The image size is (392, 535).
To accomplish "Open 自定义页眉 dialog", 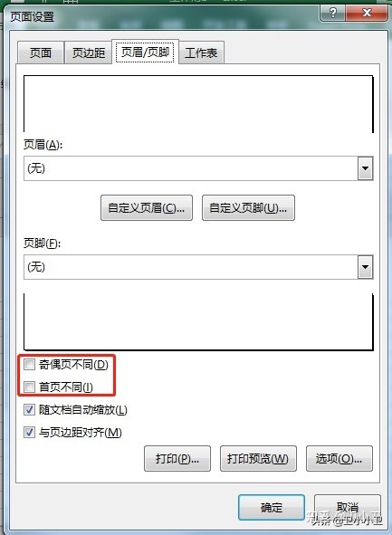I will (147, 208).
